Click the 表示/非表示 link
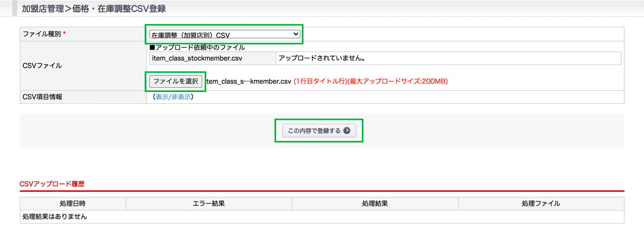This screenshot has width=644, height=241. coord(173,97)
